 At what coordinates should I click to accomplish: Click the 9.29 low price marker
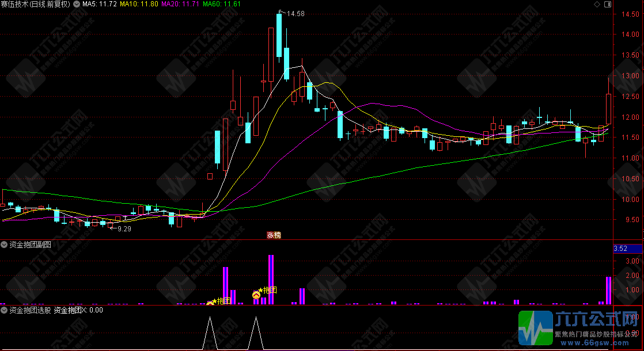[123, 229]
